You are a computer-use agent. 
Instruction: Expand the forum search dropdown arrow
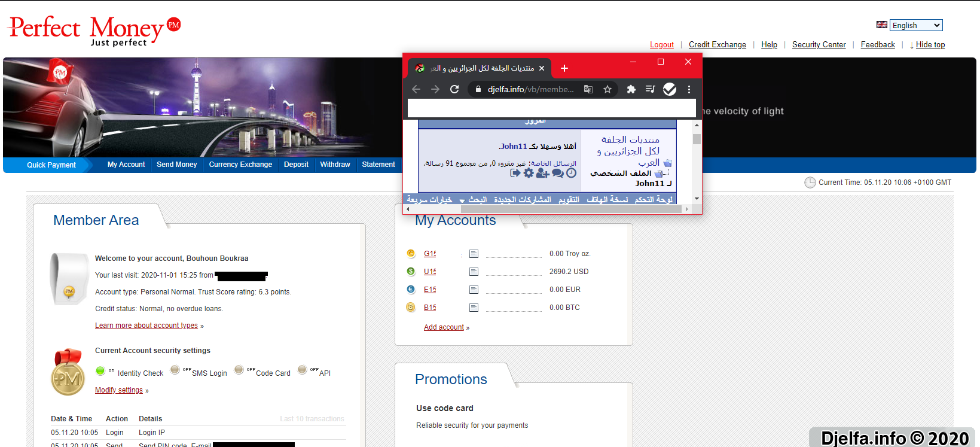click(462, 200)
